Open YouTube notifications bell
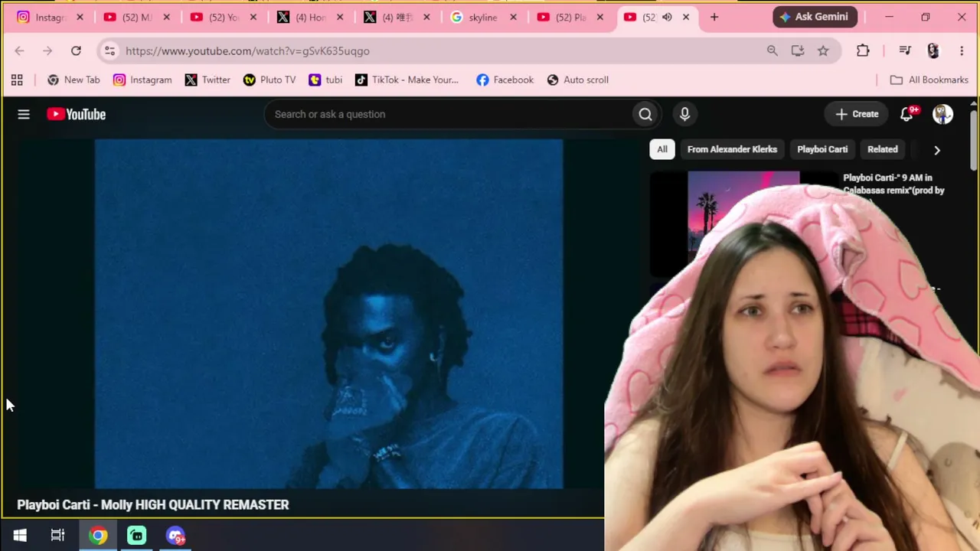The width and height of the screenshot is (980, 551). [x=907, y=114]
